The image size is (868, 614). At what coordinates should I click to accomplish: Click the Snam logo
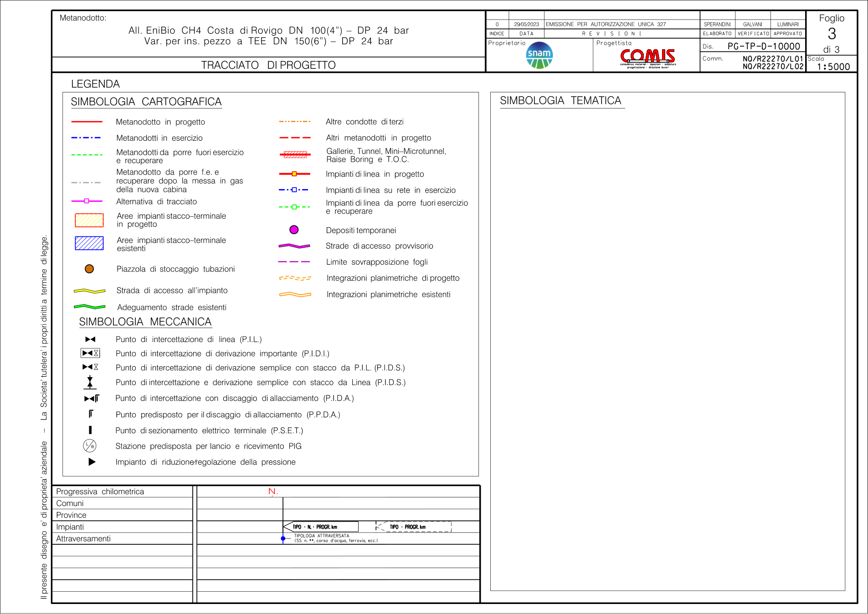coord(539,55)
